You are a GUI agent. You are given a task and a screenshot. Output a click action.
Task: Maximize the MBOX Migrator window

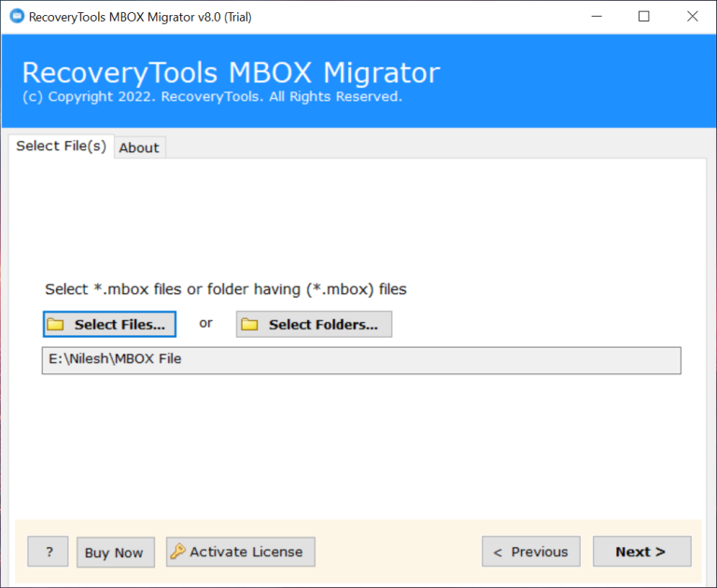click(644, 17)
